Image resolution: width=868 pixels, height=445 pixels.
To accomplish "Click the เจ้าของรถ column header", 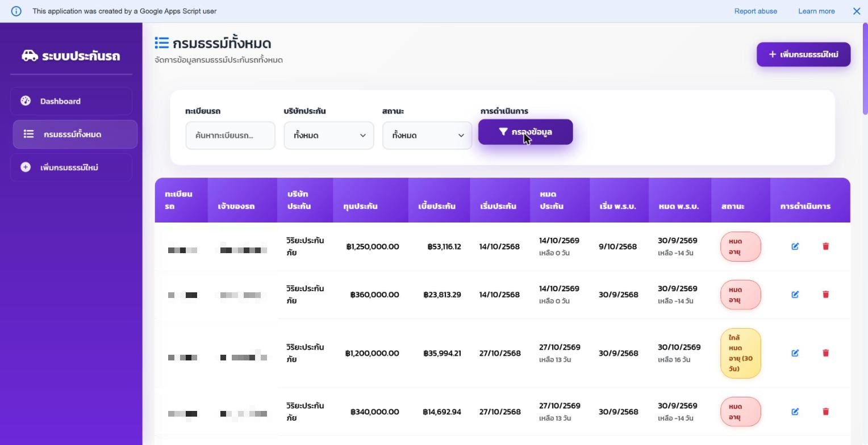I will (243, 200).
